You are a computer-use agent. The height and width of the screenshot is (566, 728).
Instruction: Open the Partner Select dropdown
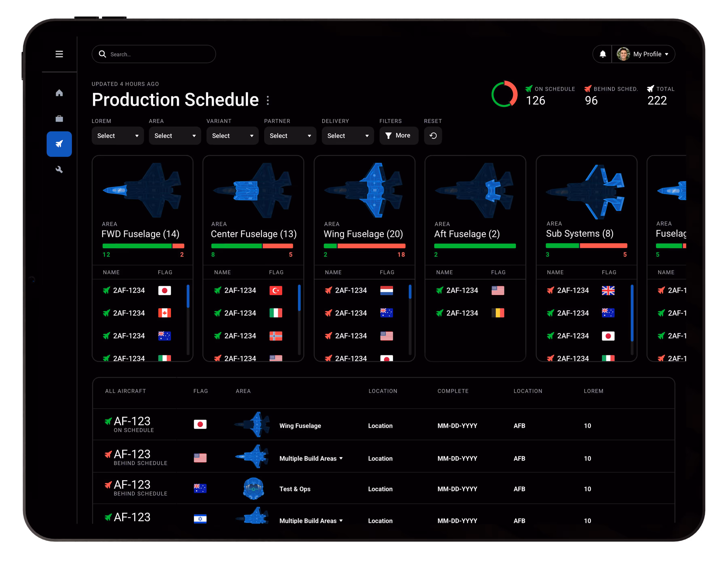pos(290,135)
